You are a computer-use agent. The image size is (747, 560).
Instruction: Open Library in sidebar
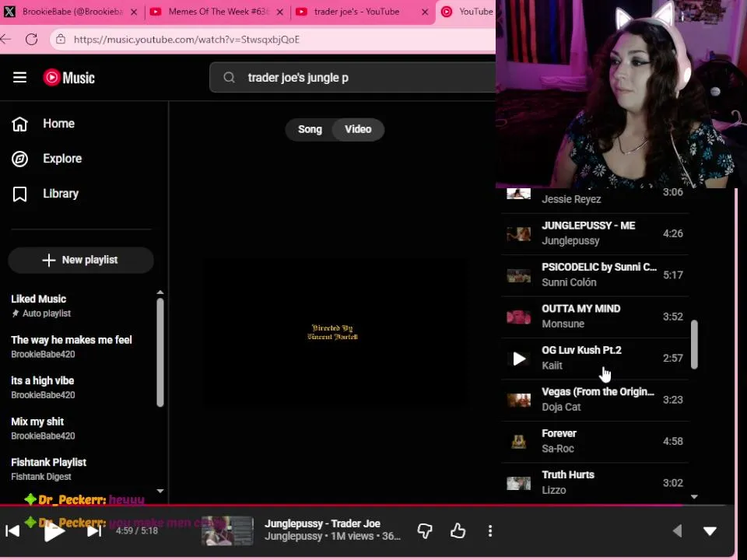click(61, 194)
